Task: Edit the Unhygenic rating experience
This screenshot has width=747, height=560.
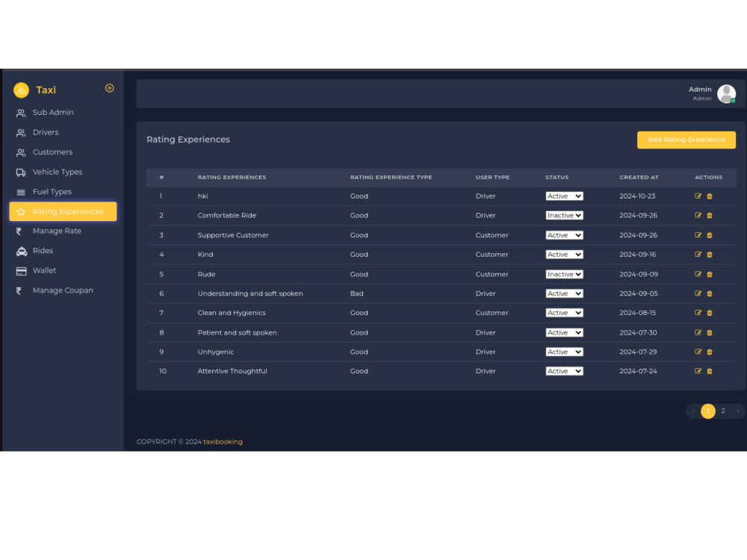Action: tap(698, 352)
